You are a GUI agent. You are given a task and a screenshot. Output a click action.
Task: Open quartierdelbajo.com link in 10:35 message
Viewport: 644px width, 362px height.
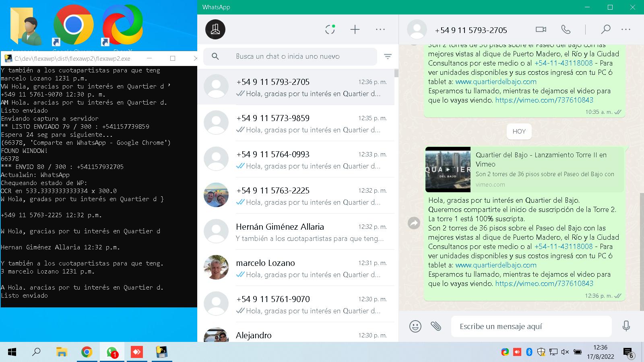click(x=496, y=82)
